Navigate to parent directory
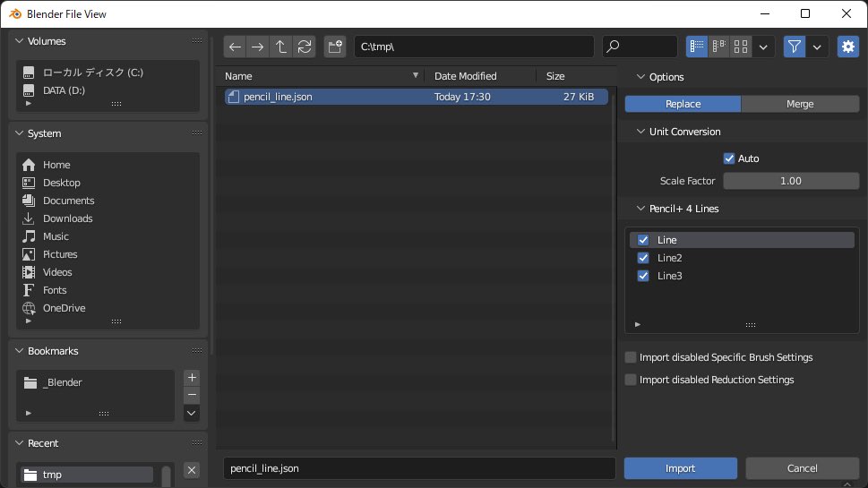 coord(281,47)
